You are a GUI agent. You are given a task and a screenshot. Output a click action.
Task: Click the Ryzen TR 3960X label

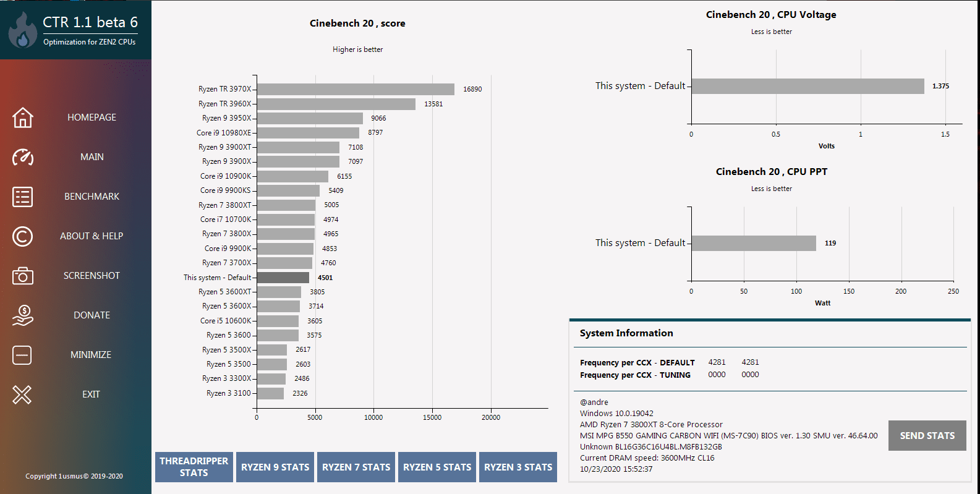(x=224, y=104)
